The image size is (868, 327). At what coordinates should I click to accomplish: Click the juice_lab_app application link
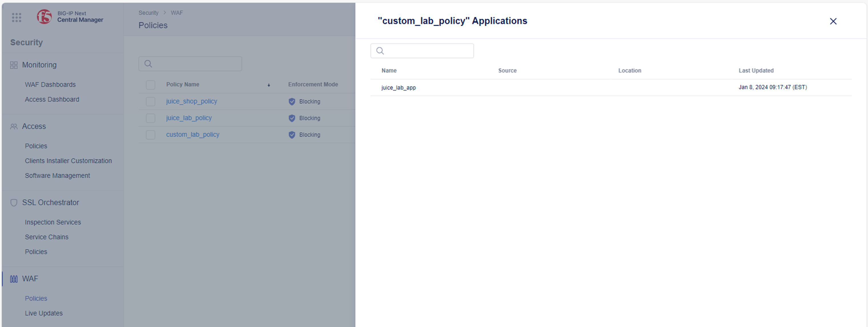tap(398, 87)
